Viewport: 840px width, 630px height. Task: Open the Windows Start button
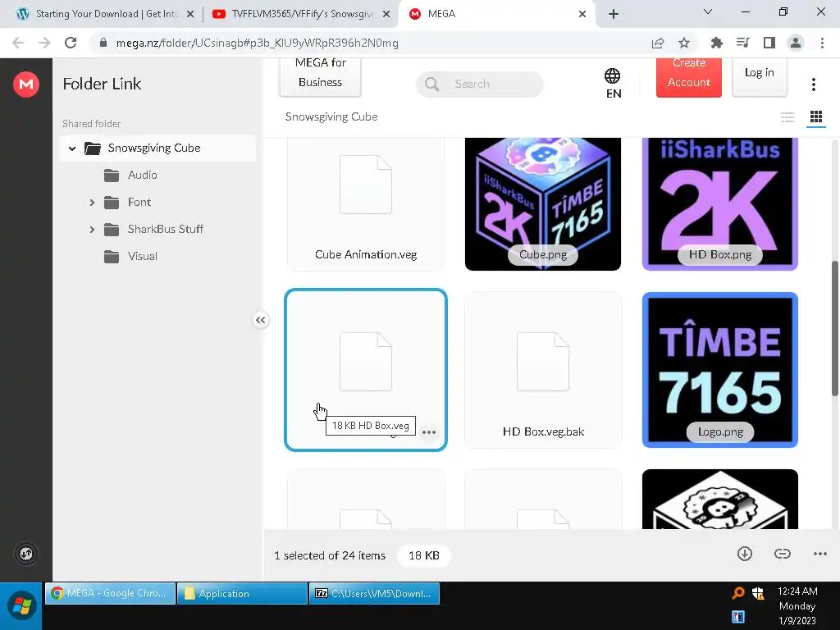point(21,606)
